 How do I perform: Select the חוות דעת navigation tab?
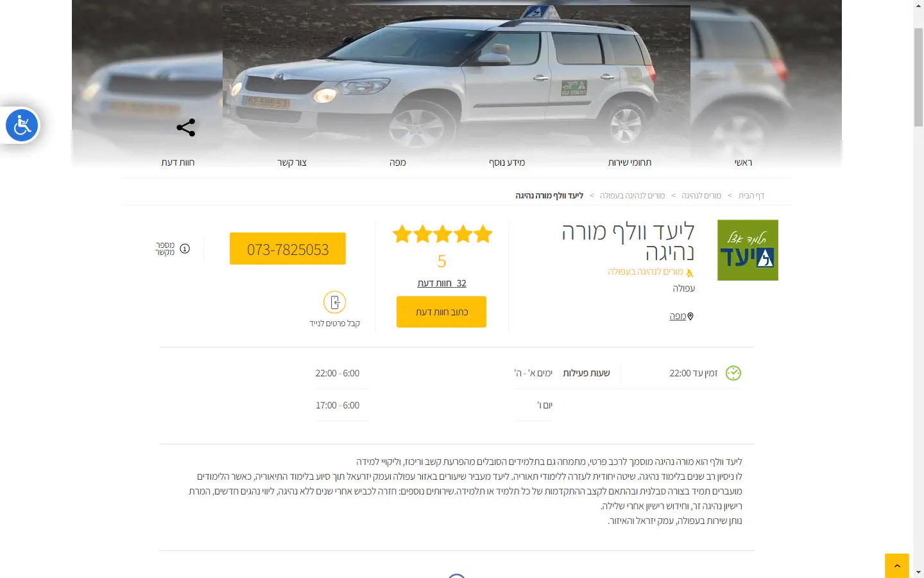tap(178, 162)
